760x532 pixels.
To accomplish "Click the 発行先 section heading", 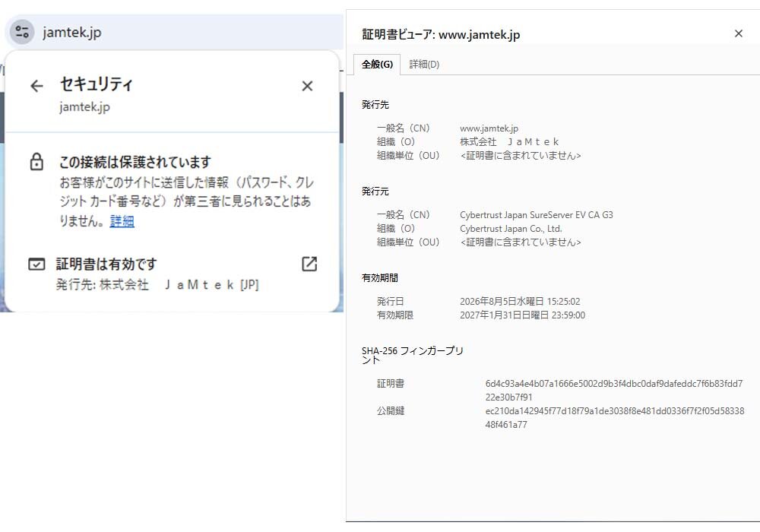I will (375, 105).
